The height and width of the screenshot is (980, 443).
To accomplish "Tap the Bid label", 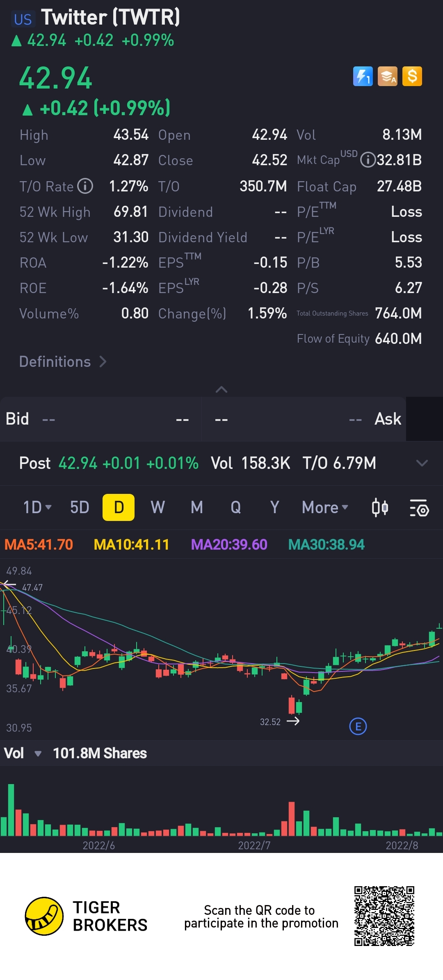I will point(17,419).
